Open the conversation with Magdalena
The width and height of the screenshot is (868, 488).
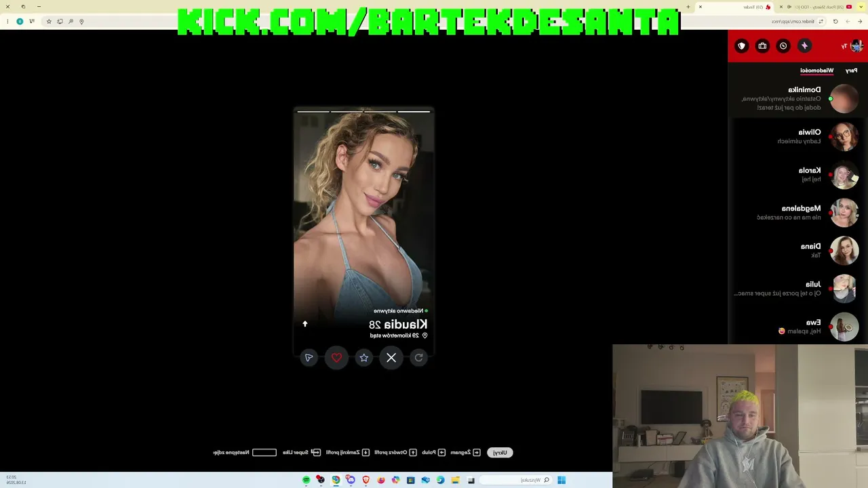pos(798,213)
